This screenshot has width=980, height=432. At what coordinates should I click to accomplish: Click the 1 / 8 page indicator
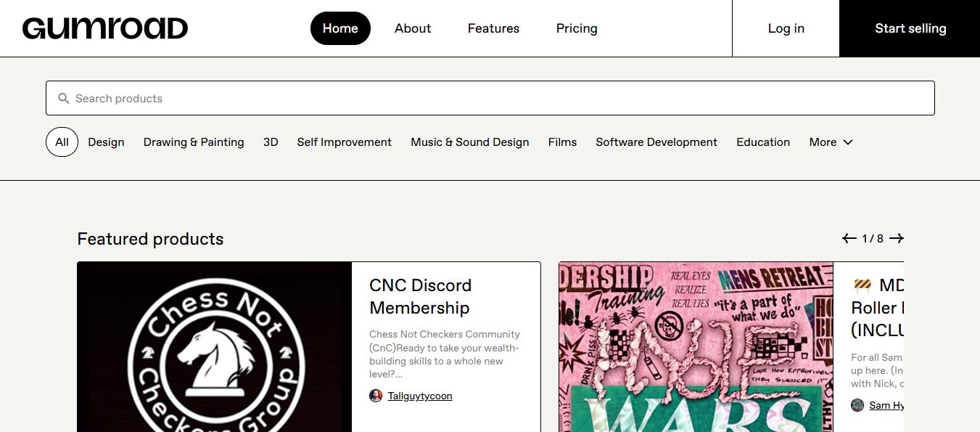[873, 238]
